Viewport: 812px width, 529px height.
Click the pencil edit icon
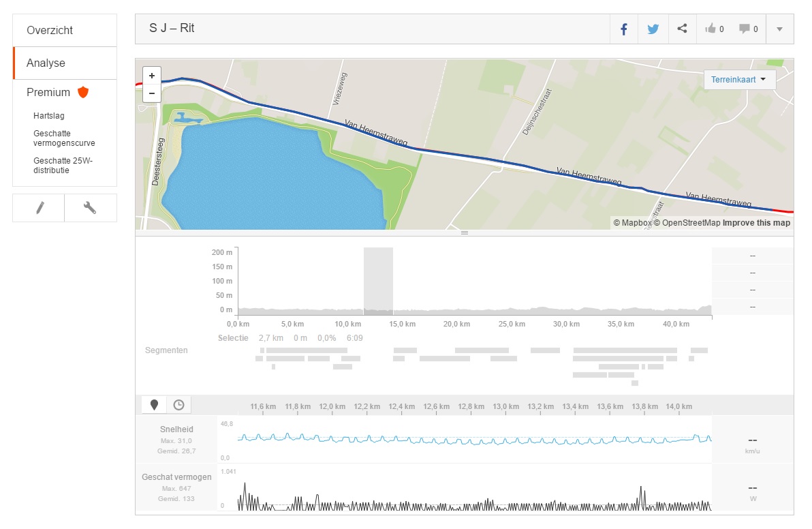39,208
